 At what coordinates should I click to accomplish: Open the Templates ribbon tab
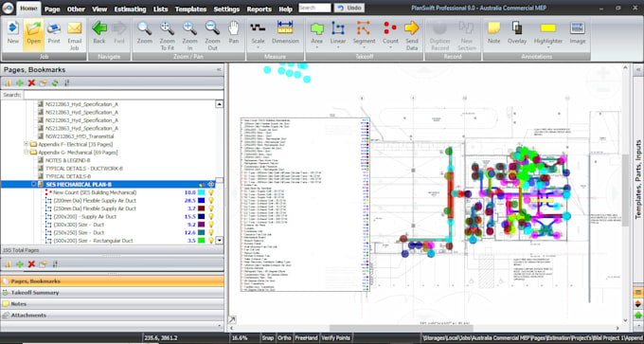pos(190,9)
